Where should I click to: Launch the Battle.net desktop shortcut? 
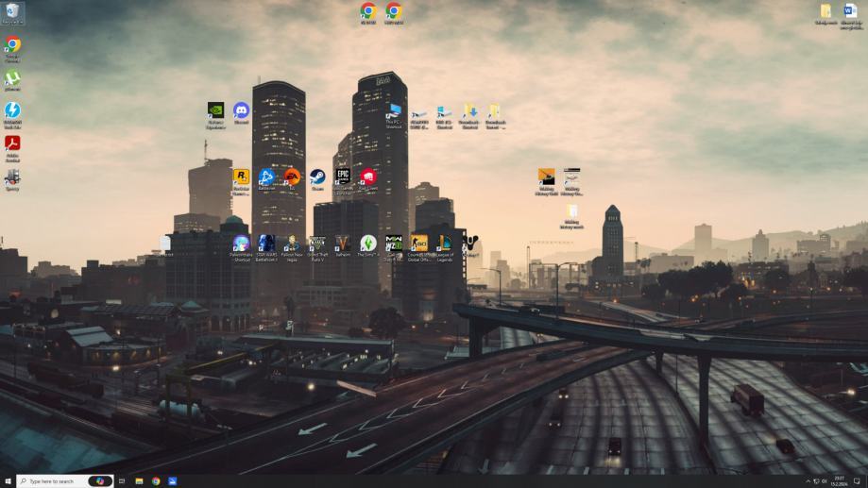click(x=266, y=177)
